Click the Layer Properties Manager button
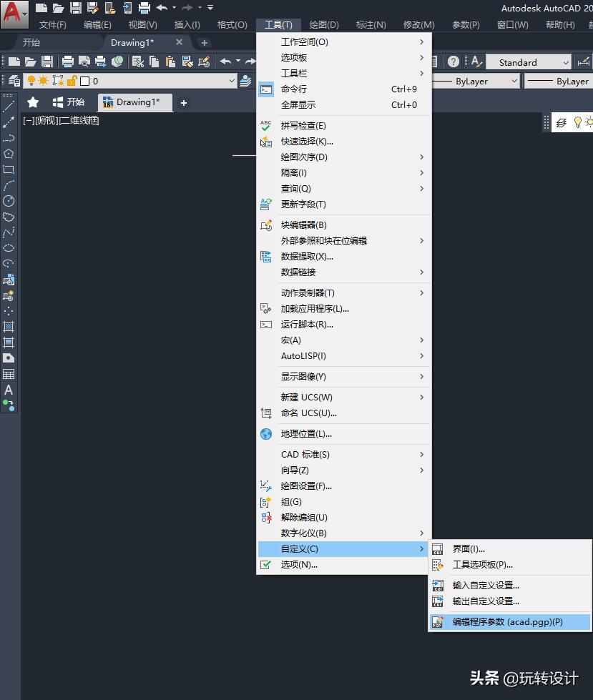 pyautogui.click(x=14, y=80)
